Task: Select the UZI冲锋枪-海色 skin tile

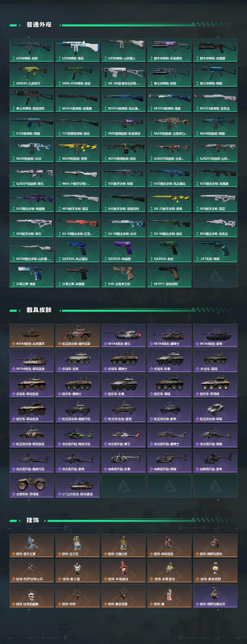Action: (77, 50)
